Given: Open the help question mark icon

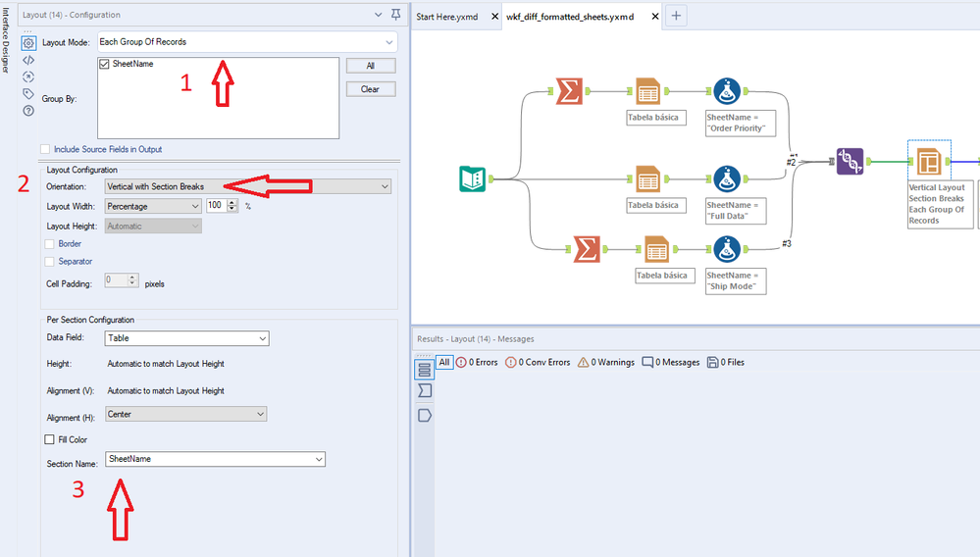Looking at the screenshot, I should (28, 111).
